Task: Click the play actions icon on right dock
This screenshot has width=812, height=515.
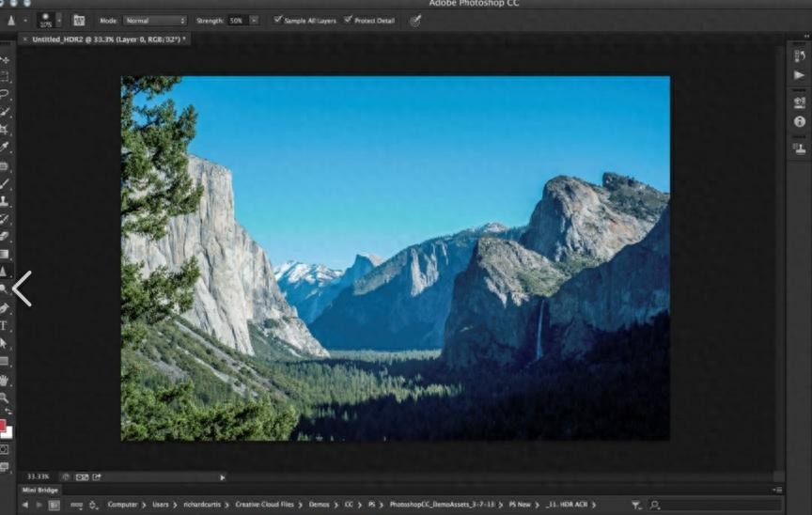Action: [800, 75]
